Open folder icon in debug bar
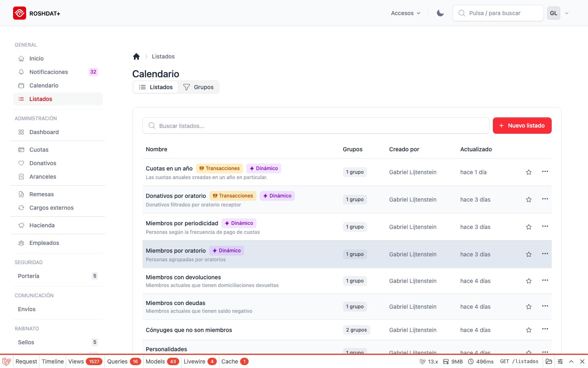 tap(549, 361)
